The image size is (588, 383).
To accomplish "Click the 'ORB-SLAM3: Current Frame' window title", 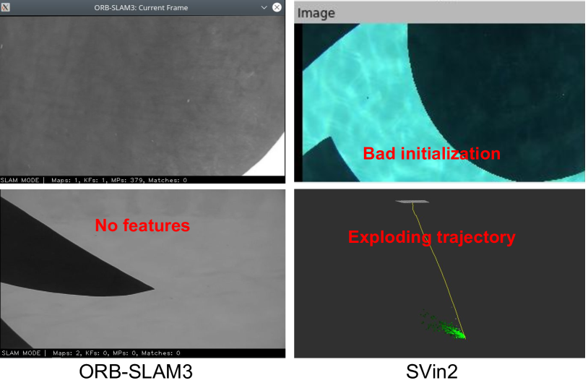I will pos(141,7).
